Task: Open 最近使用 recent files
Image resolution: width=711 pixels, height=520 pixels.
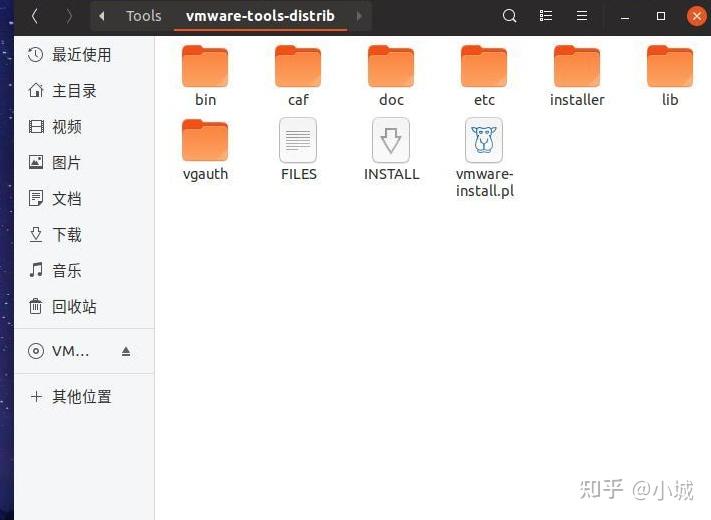Action: coord(84,55)
